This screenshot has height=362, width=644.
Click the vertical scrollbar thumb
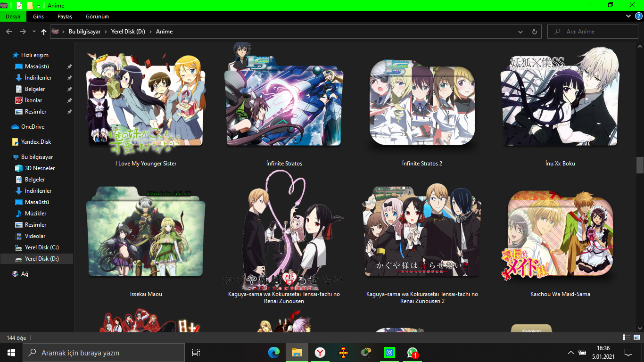pyautogui.click(x=640, y=165)
